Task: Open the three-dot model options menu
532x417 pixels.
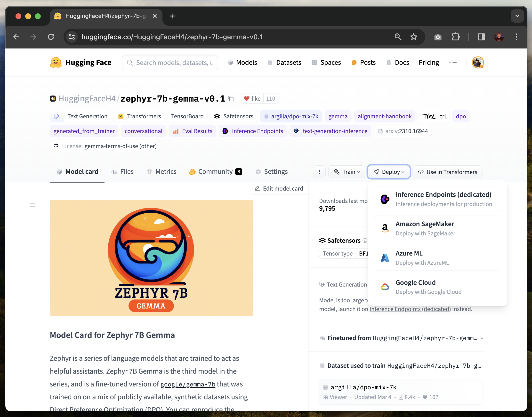Action: point(319,172)
